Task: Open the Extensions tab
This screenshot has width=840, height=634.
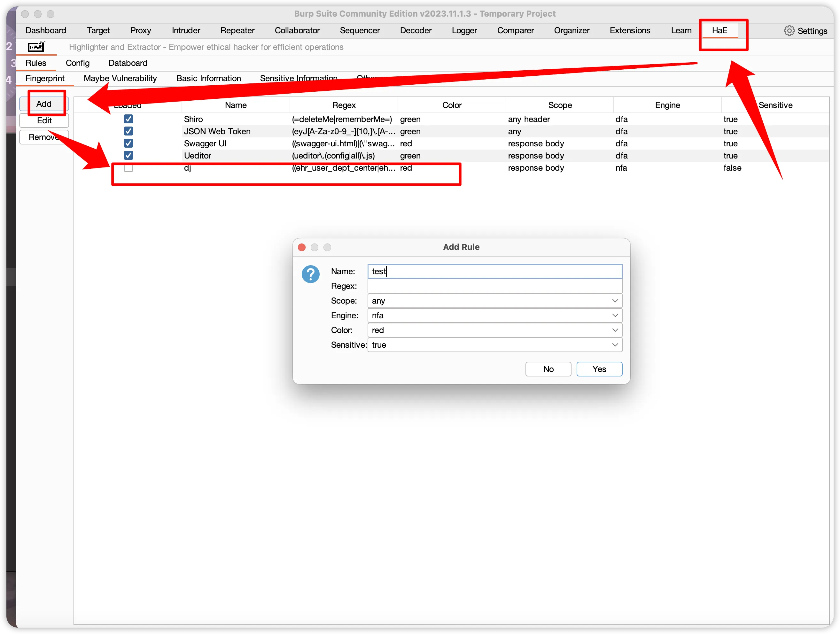Action: pos(630,30)
